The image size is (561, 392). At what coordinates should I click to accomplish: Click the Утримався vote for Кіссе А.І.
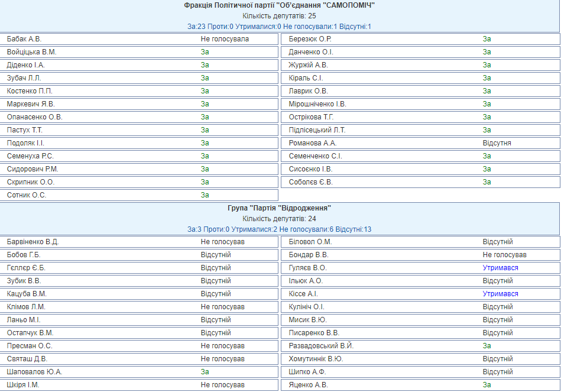tap(500, 294)
